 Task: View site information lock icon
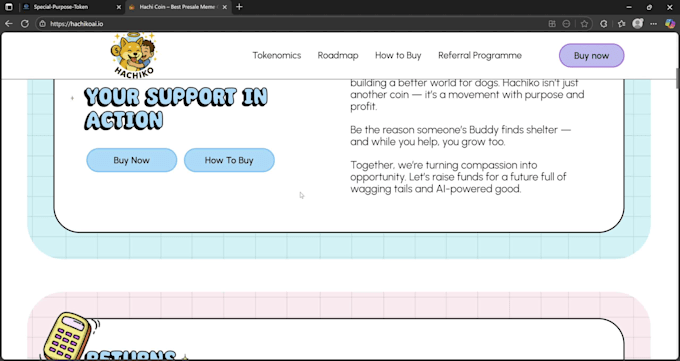[42, 24]
